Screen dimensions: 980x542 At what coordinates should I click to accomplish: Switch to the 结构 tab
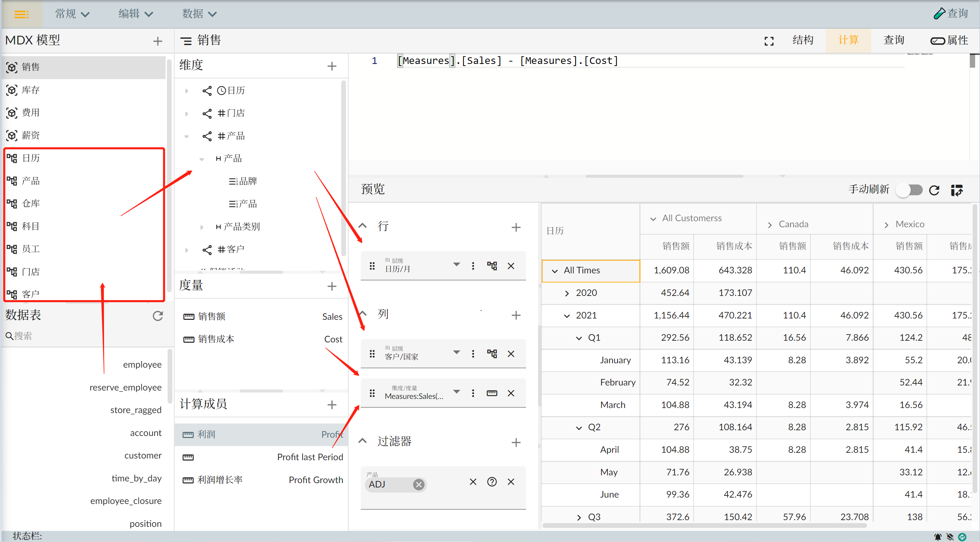(803, 40)
